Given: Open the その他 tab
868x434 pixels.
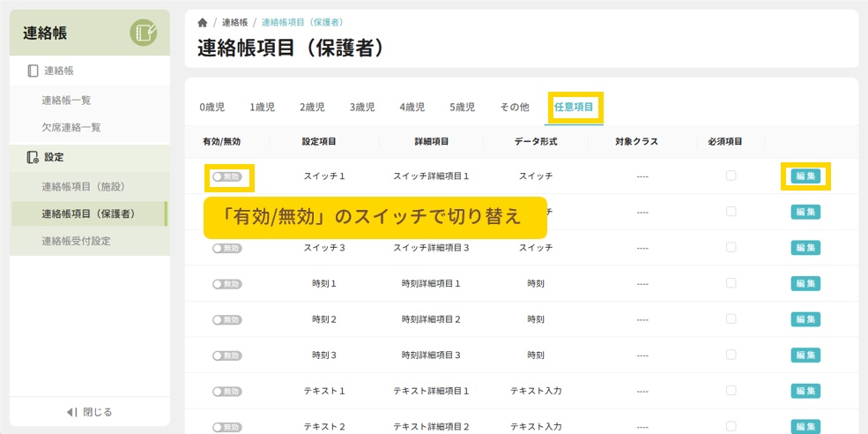Looking at the screenshot, I should [515, 108].
